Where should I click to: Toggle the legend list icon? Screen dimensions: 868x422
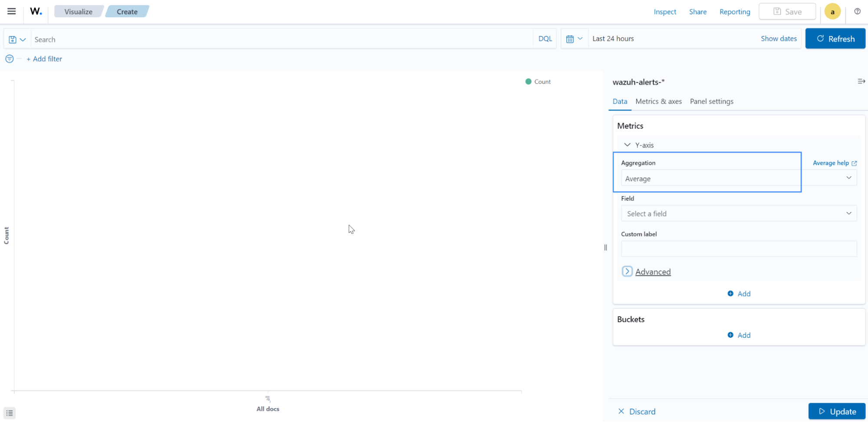(10, 413)
